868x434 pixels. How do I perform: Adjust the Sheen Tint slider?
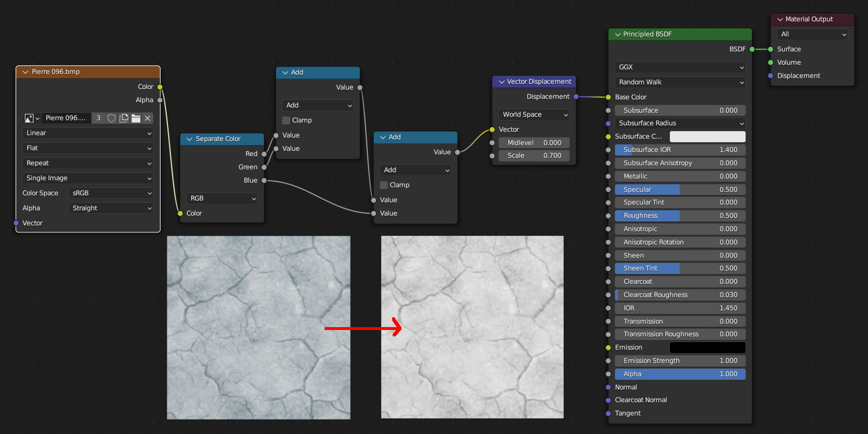pyautogui.click(x=680, y=268)
